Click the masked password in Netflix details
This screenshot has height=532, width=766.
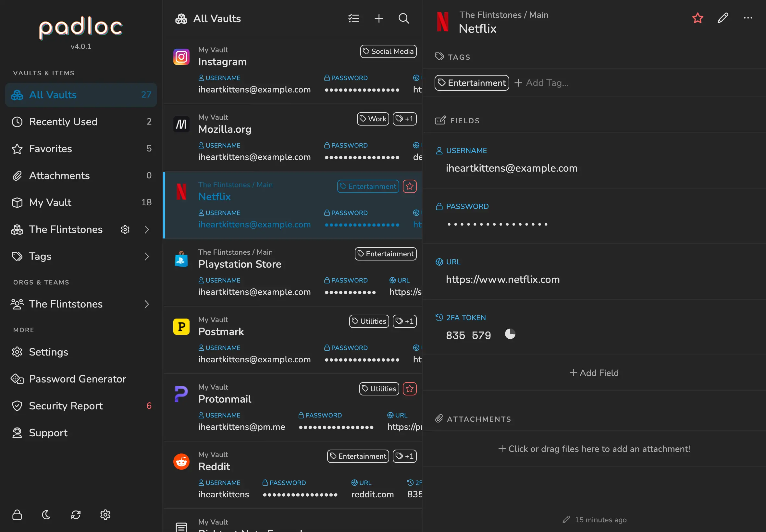click(497, 224)
